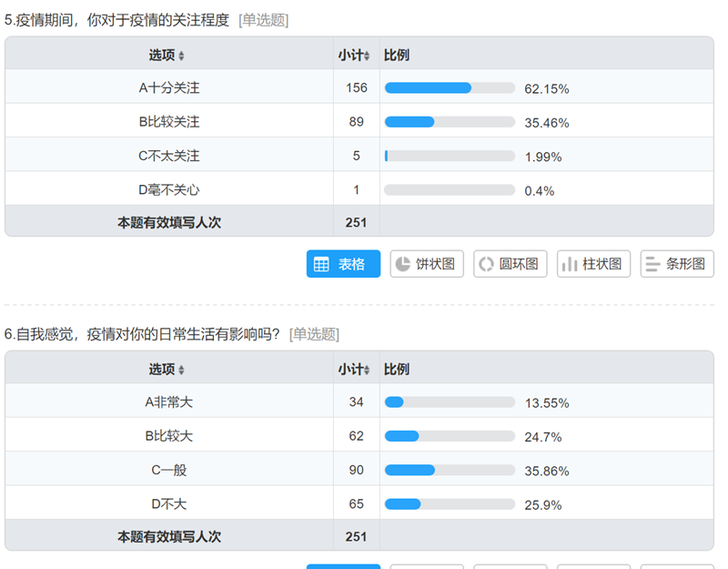Click the horizontal bars icon in 条形图 button

[x=652, y=264]
